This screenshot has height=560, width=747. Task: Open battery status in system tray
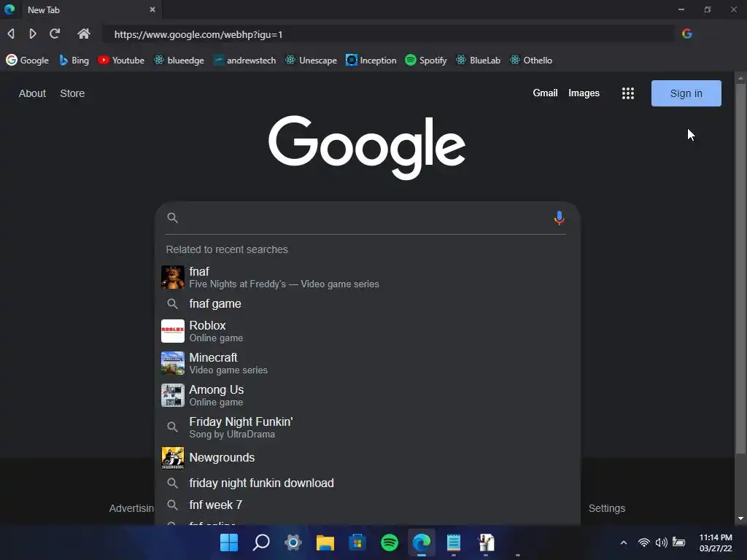click(x=679, y=542)
